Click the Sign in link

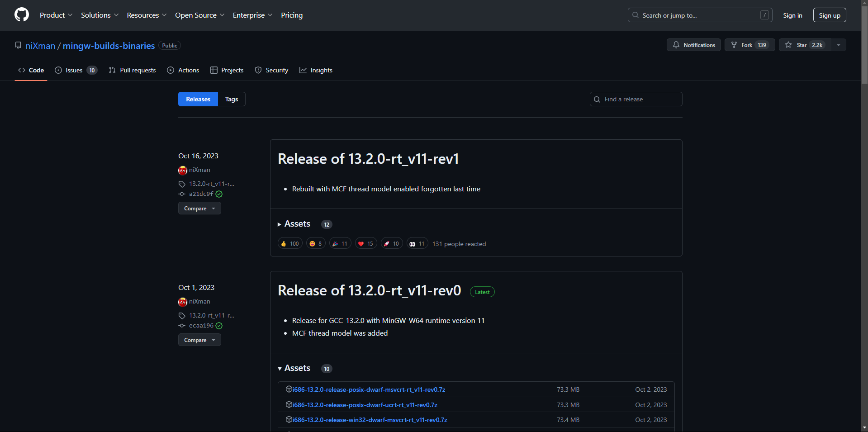(x=792, y=15)
